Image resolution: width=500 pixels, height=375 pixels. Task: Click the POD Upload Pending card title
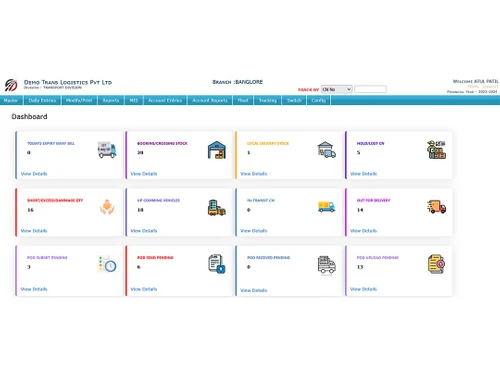pyautogui.click(x=378, y=258)
